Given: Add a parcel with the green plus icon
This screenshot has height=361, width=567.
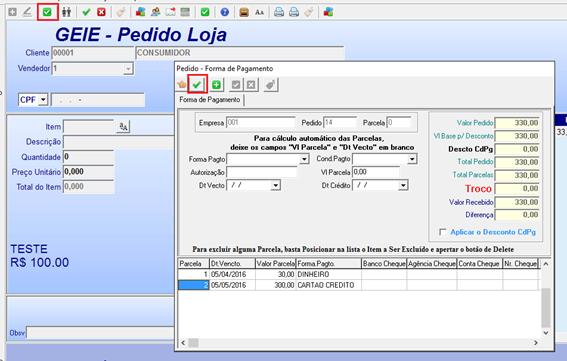Looking at the screenshot, I should 216,85.
